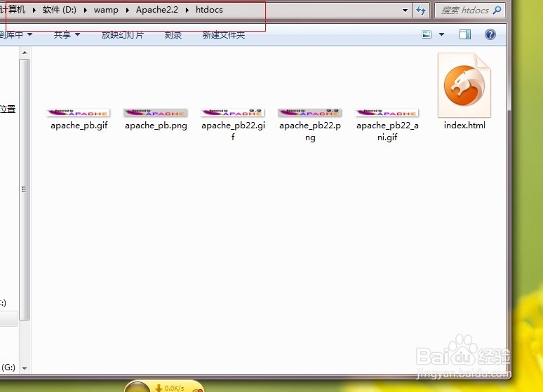Screen dimensions: 543x392
Task: Click the refresh button beside address bar
Action: (x=421, y=10)
